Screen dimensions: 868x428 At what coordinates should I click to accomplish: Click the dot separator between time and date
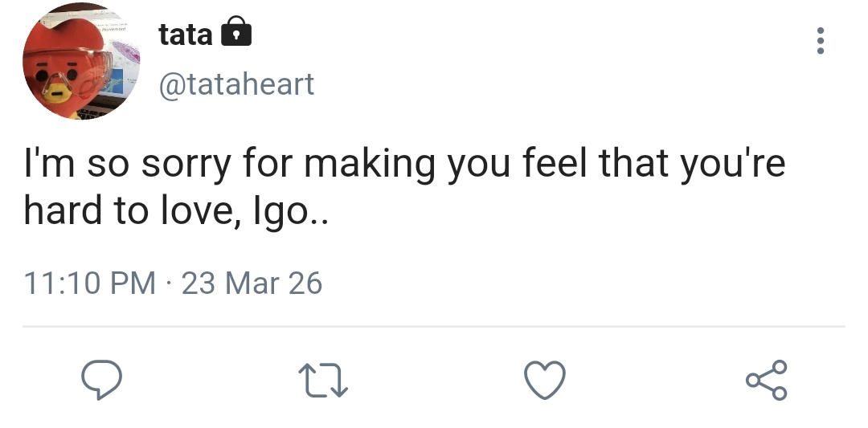point(169,283)
